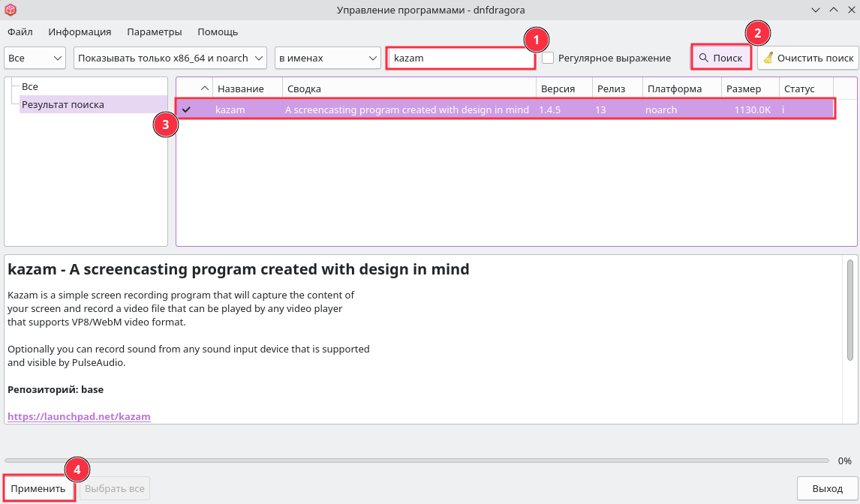Image resolution: width=860 pixels, height=504 pixels.
Task: Open the Файл menu
Action: [x=20, y=31]
